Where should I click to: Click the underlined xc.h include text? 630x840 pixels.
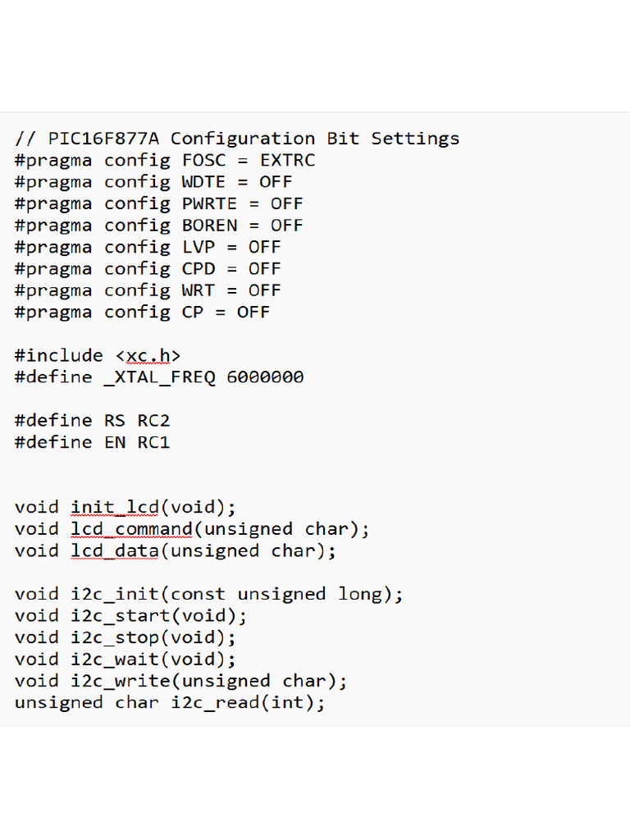(x=148, y=356)
